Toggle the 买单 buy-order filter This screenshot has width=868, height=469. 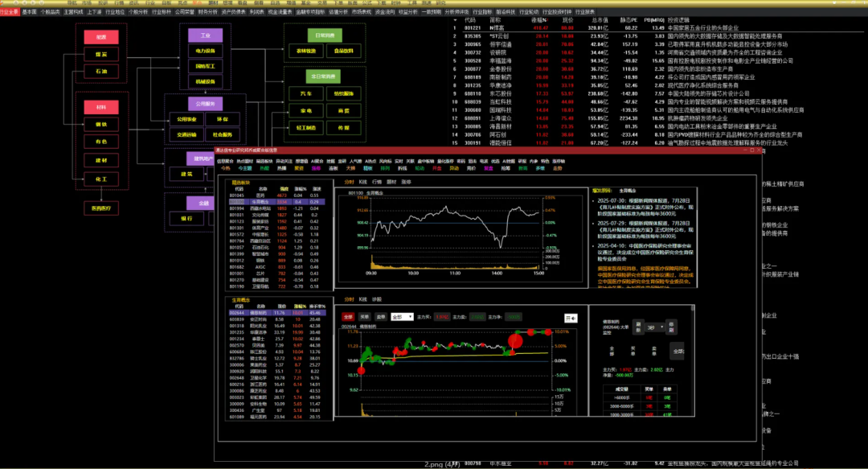pos(364,317)
